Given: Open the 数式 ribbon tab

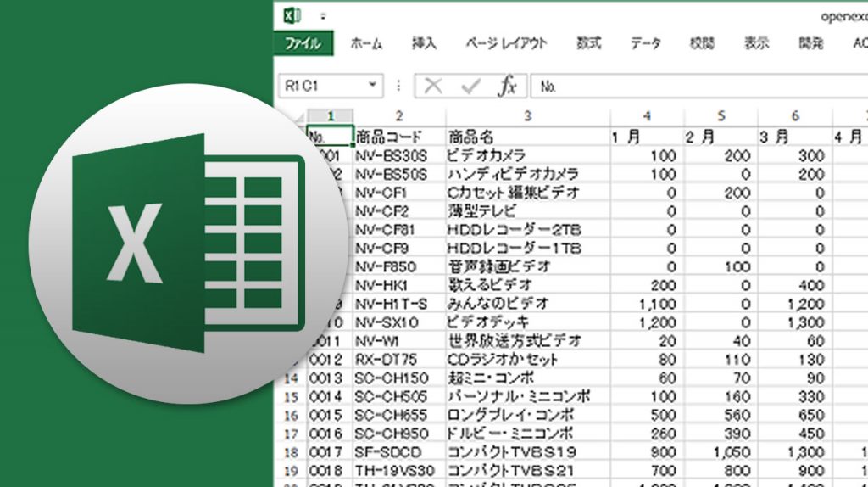Looking at the screenshot, I should pos(588,43).
